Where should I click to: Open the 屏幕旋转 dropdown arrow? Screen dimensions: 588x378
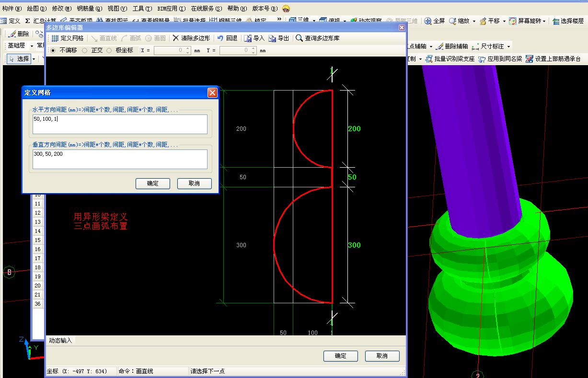click(x=544, y=21)
